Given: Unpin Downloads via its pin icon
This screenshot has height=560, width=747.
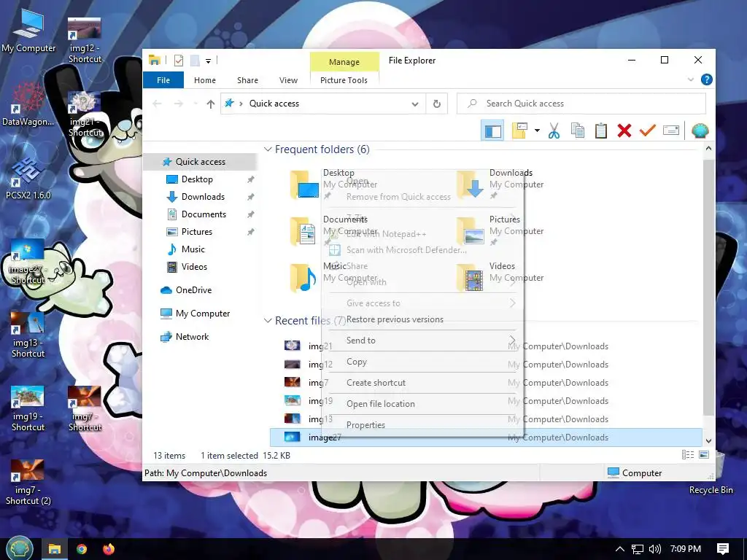Looking at the screenshot, I should pyautogui.click(x=251, y=197).
